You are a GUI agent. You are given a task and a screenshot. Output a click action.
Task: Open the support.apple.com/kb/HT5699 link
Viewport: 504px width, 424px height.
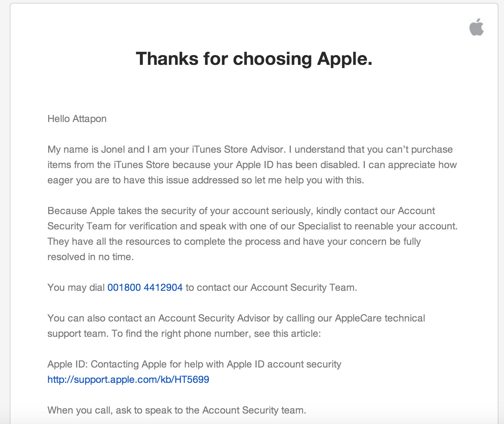[128, 380]
